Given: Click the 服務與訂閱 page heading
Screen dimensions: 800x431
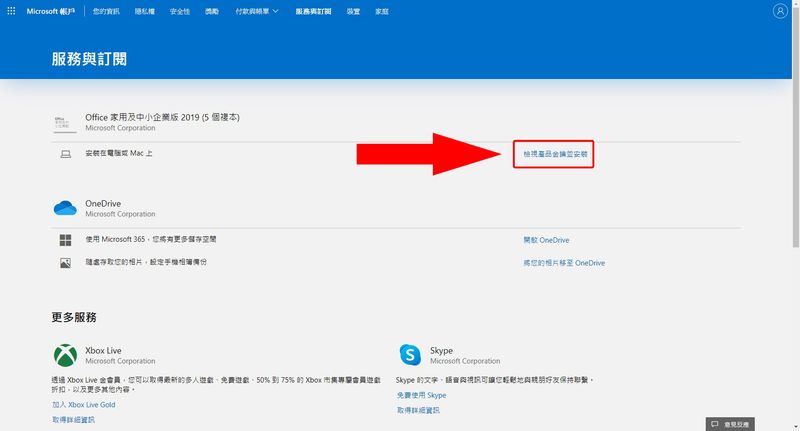Looking at the screenshot, I should point(89,59).
